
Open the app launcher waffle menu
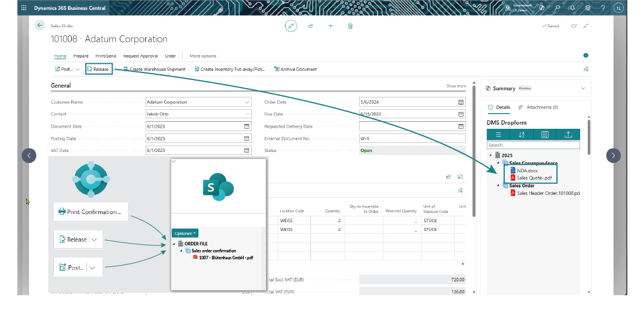[x=24, y=8]
